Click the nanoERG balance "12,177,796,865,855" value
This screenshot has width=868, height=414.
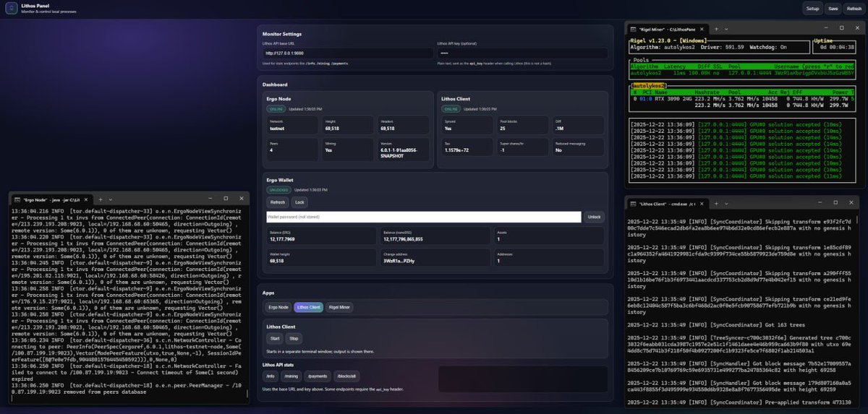[403, 239]
